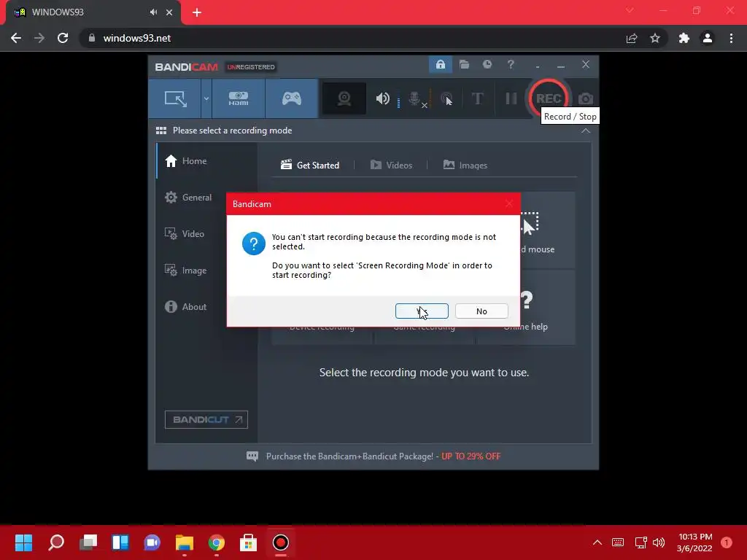Select HDMI device recording mode
The image size is (747, 560).
point(239,98)
